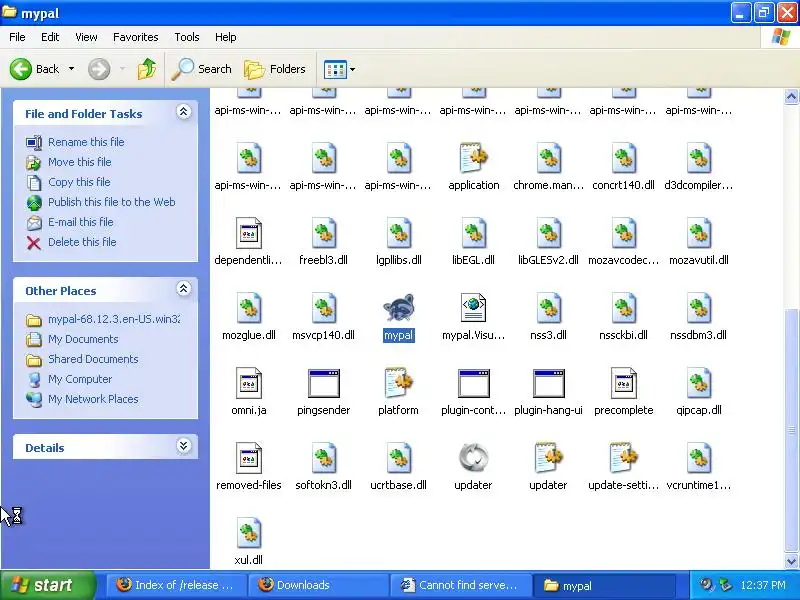Open the Favorites menu
The height and width of the screenshot is (600, 800).
tap(136, 37)
